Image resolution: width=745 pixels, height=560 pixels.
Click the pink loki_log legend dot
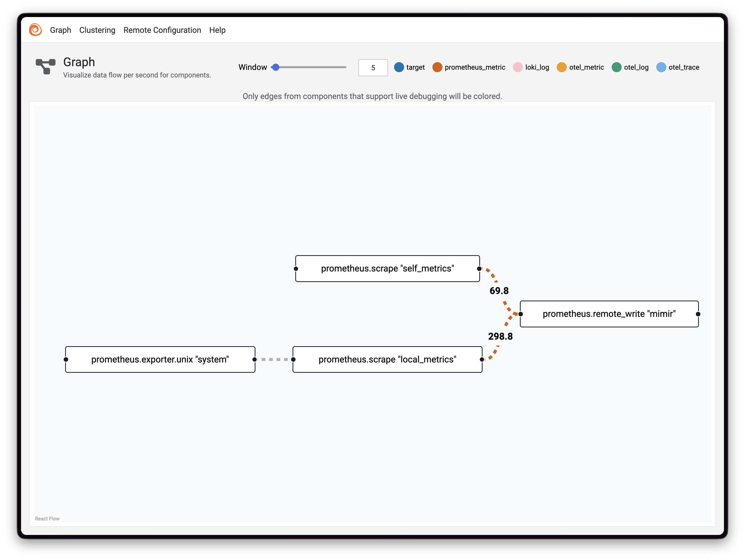click(x=518, y=67)
